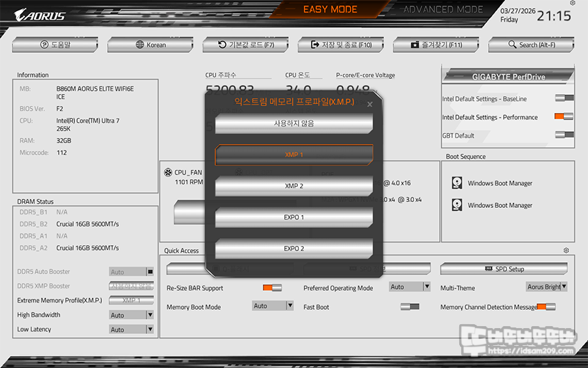588x368 pixels.
Task: Click DDR5_A2 Crucial 16GB 5600MT/s entry
Action: pos(88,248)
